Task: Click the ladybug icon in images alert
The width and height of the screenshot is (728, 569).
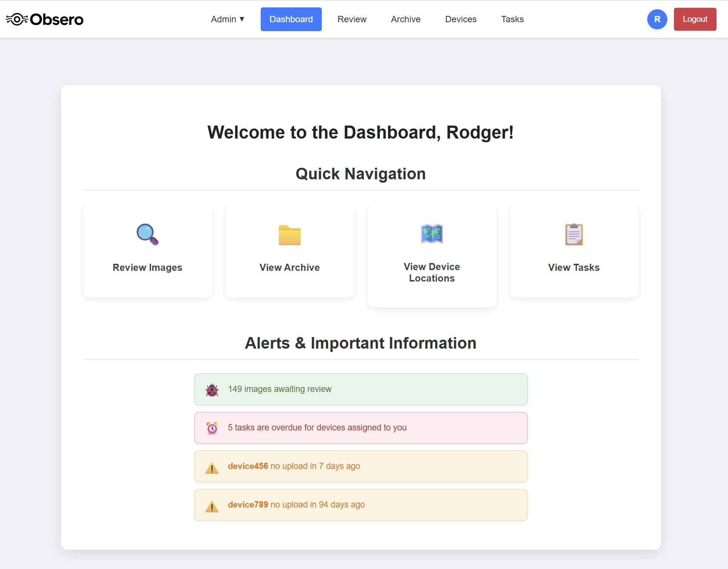Action: pos(212,390)
